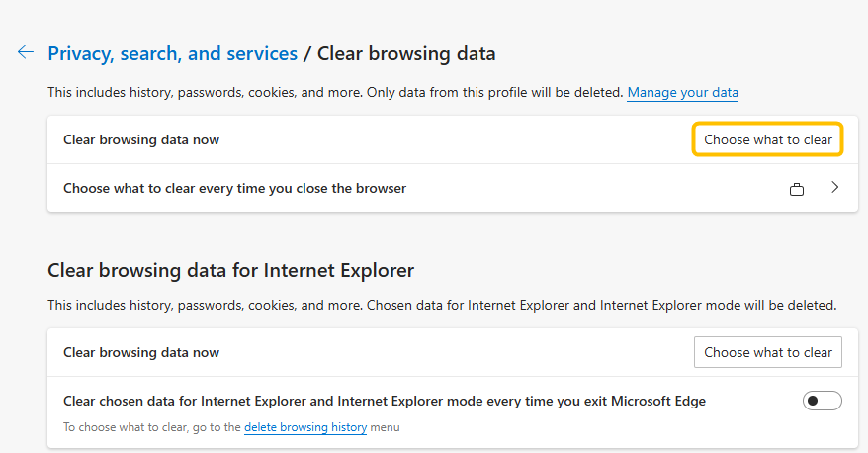868x453 pixels.
Task: Toggle clear IE data on exit switch
Action: [x=823, y=401]
